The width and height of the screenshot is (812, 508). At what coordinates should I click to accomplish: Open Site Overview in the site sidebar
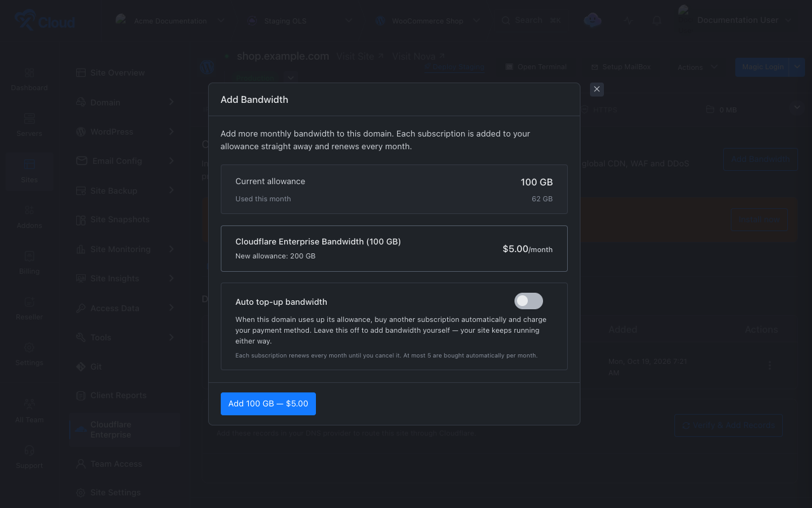click(x=125, y=72)
